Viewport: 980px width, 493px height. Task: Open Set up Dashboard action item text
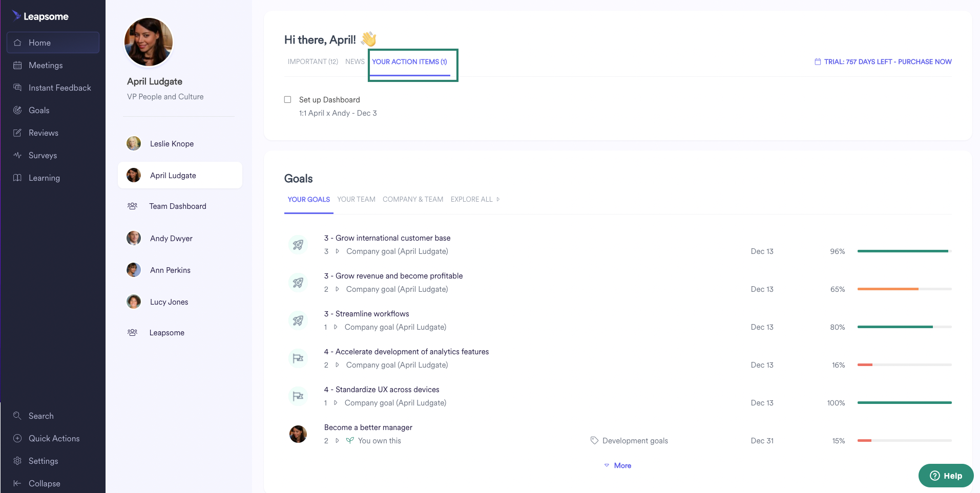click(329, 100)
